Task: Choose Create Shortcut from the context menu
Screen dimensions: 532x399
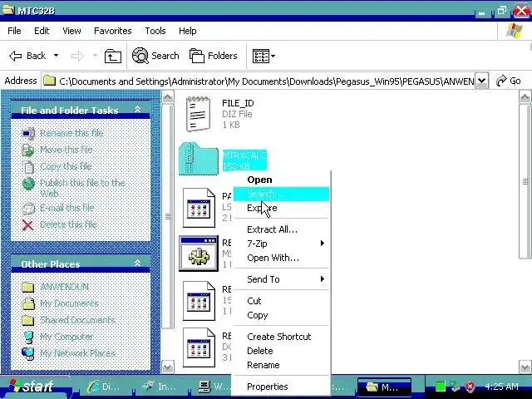Action: pos(281,337)
